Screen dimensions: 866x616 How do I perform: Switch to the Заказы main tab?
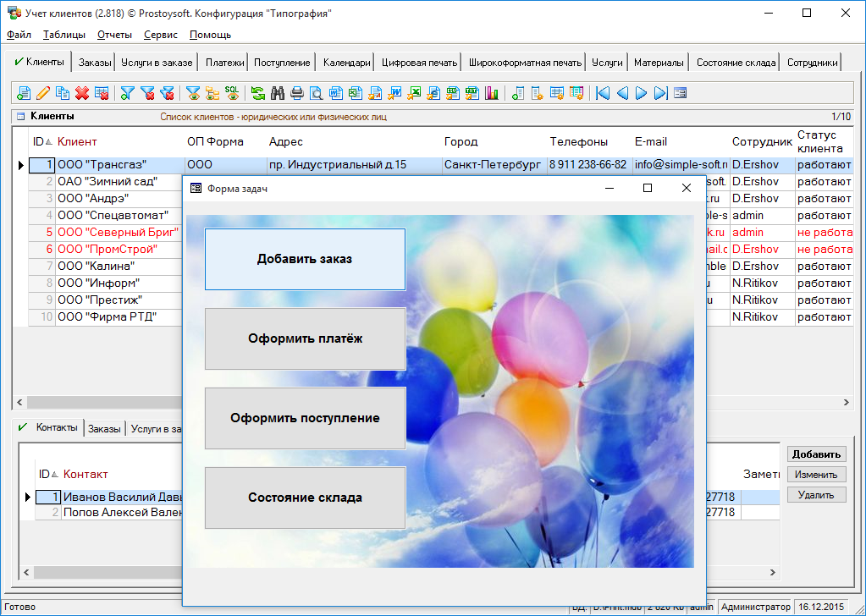click(x=95, y=63)
